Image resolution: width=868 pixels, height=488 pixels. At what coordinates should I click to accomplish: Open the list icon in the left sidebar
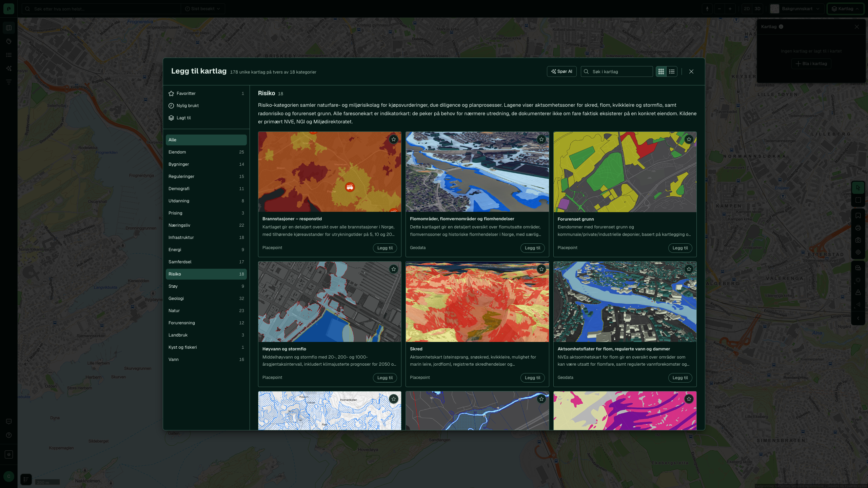9,55
